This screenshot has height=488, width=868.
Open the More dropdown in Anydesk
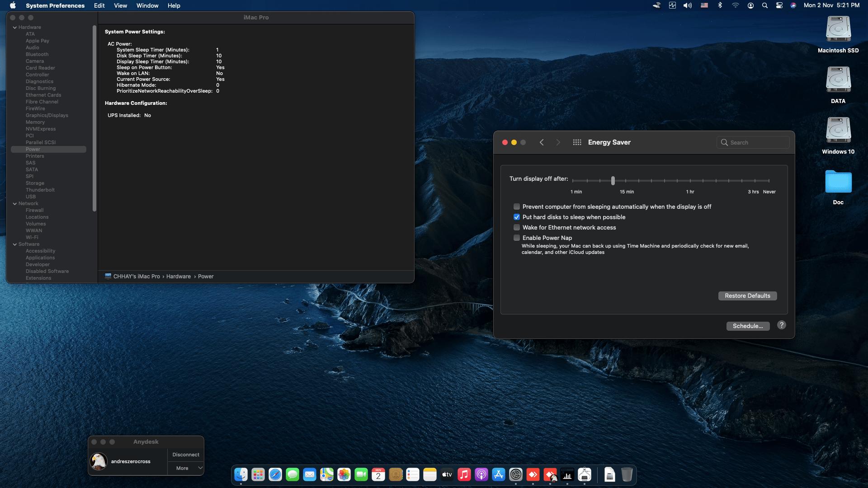pos(186,468)
